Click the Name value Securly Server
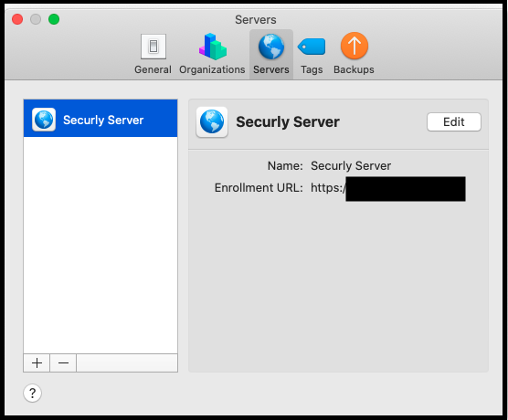This screenshot has width=508, height=420. pos(351,166)
